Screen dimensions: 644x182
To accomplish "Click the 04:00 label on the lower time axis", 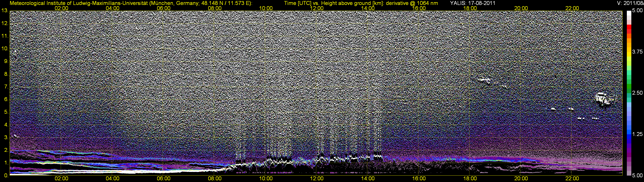I will 112,179.
